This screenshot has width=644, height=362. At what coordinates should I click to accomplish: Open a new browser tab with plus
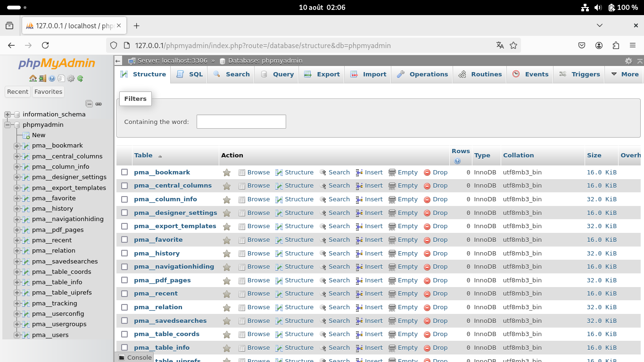tap(136, 26)
